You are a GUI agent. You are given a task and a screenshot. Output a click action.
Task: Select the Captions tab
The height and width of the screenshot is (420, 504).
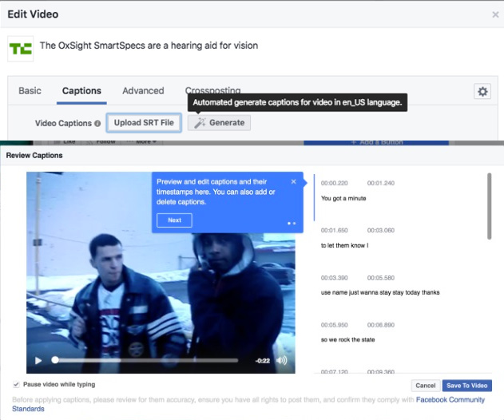pos(81,90)
